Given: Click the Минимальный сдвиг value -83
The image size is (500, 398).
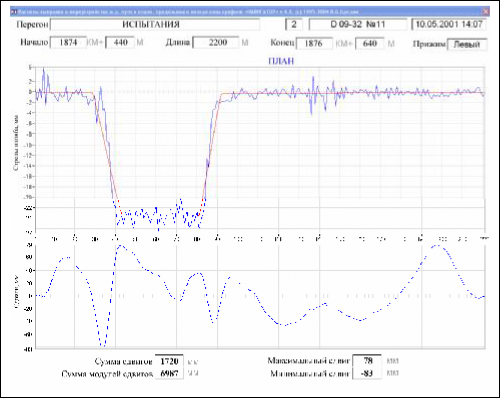Looking at the screenshot, I should [367, 373].
